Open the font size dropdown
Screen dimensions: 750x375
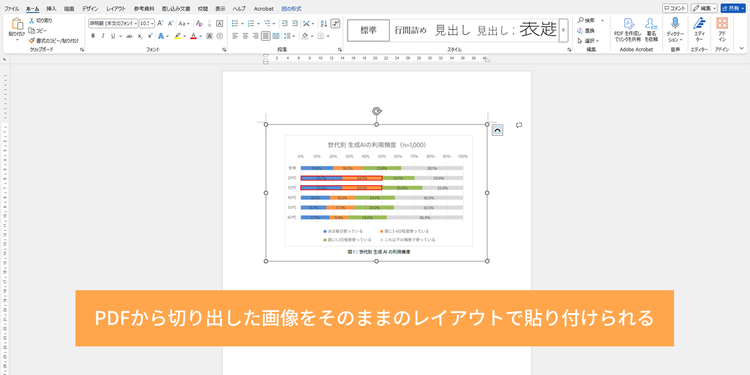[x=152, y=23]
